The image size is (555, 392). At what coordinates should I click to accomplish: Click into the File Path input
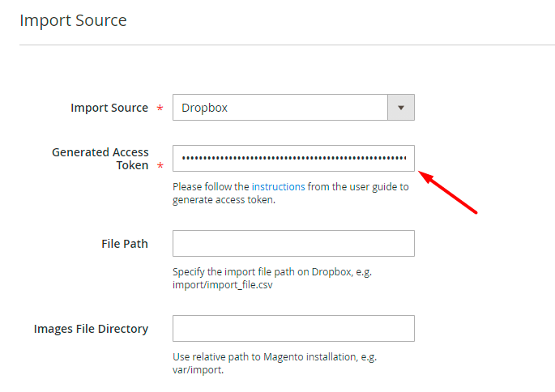[x=293, y=244]
